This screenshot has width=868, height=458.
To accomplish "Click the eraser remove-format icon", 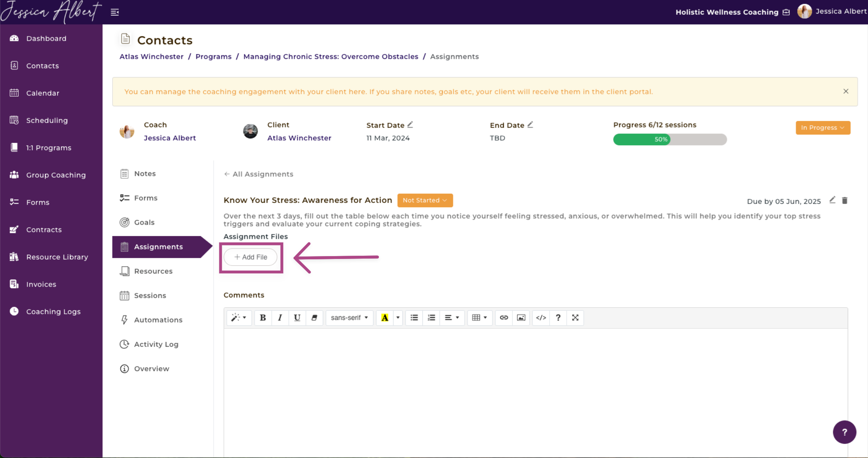I will pos(314,317).
